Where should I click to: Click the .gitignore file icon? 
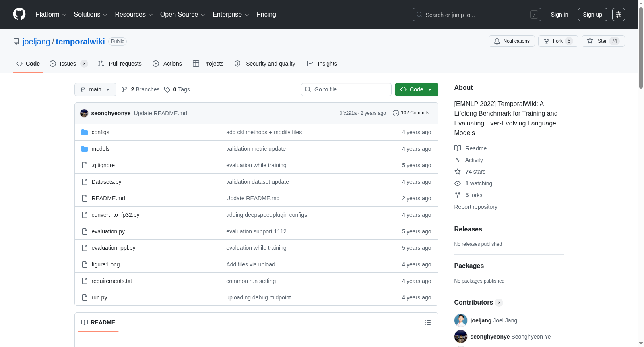(x=85, y=165)
